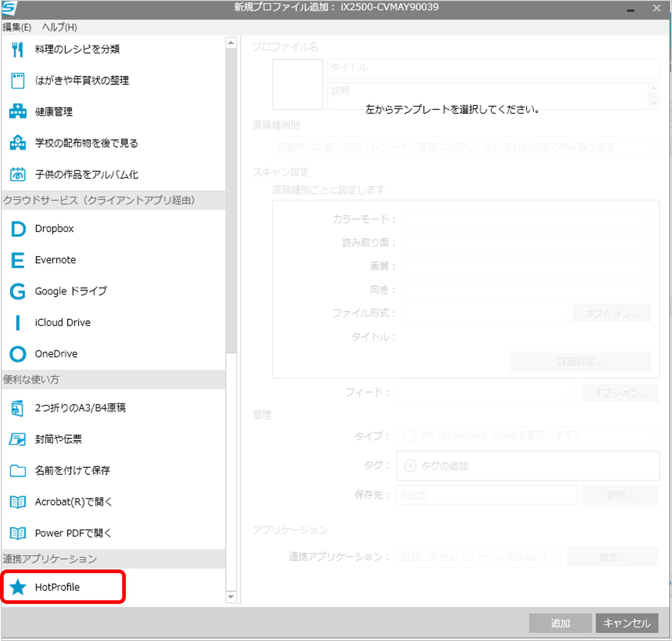Open the ヘルプ(H) menu
This screenshot has height=641, width=672.
pos(60,27)
